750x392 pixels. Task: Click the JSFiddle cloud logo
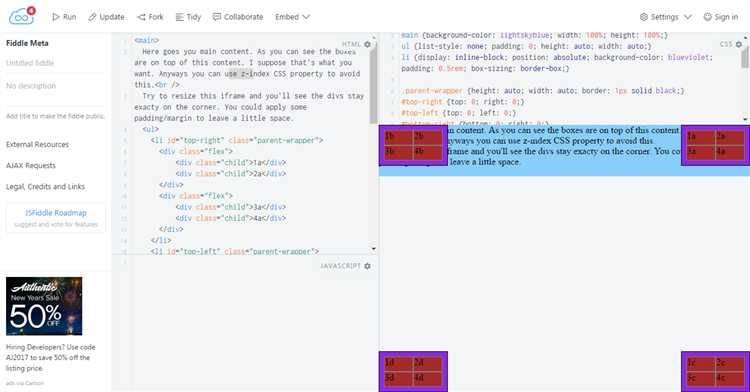pyautogui.click(x=22, y=16)
